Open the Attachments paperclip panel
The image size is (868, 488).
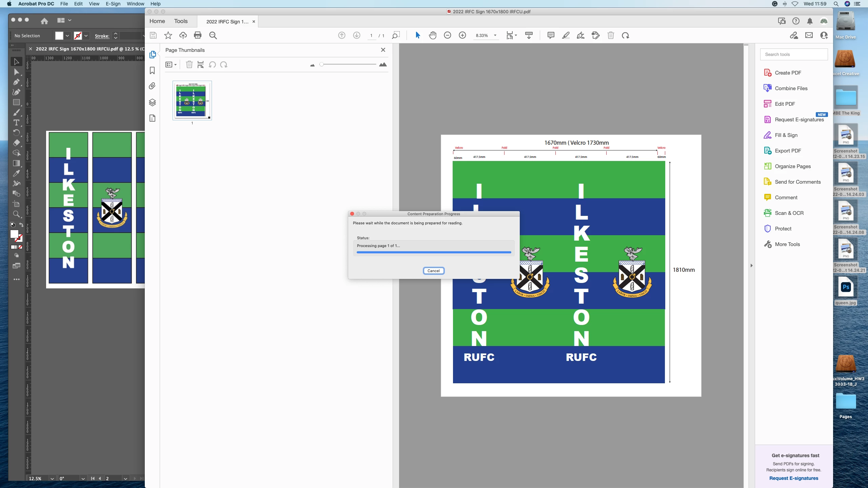pos(152,86)
